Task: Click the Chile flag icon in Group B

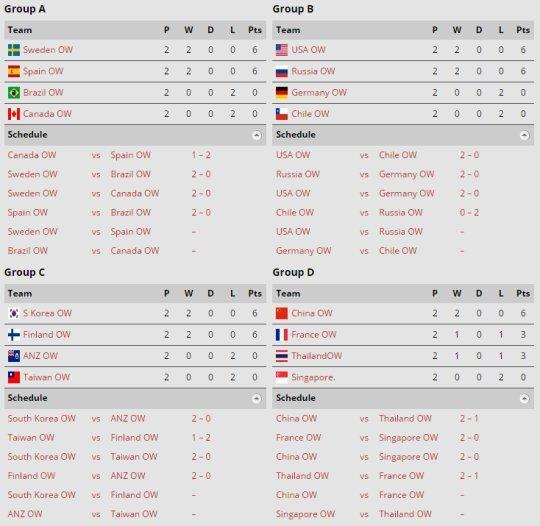Action: click(282, 114)
